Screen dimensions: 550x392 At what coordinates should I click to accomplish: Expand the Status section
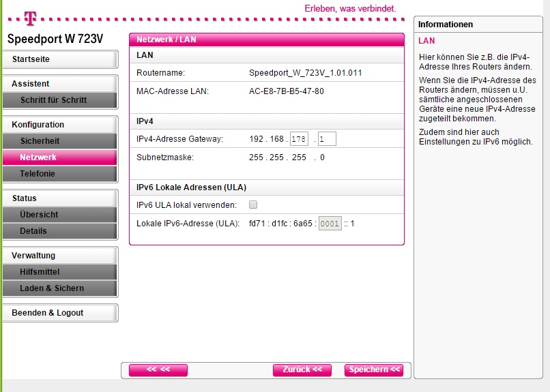[59, 198]
